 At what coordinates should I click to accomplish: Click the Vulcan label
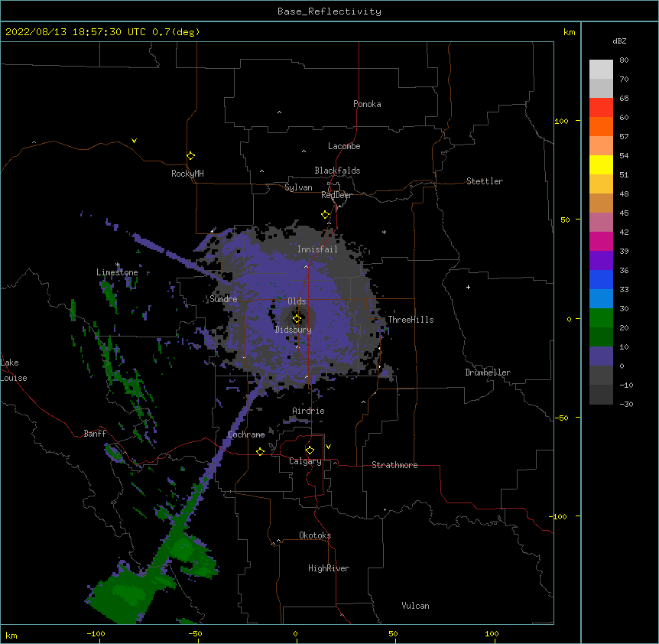(x=415, y=606)
